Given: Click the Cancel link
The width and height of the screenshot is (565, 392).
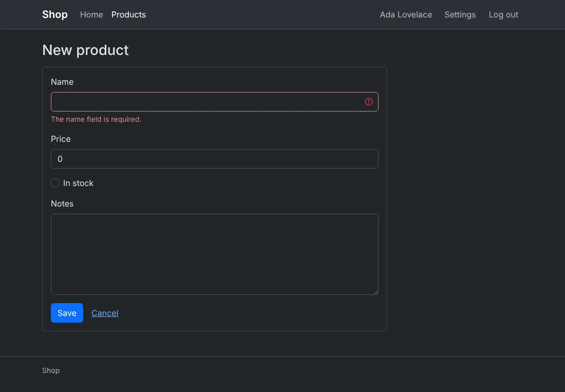Looking at the screenshot, I should (105, 313).
